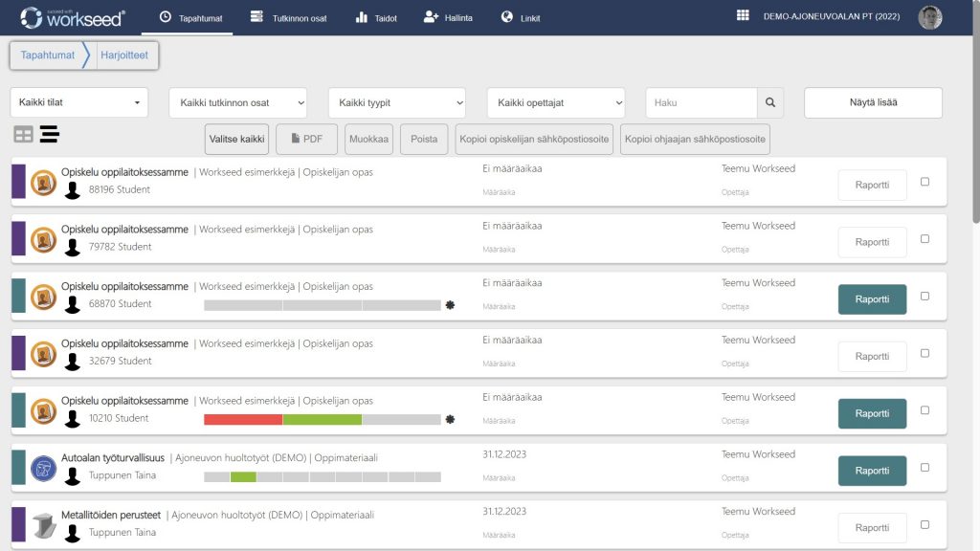Click Metallitöiden perusteet task icon
The image size is (980, 551).
(x=42, y=524)
